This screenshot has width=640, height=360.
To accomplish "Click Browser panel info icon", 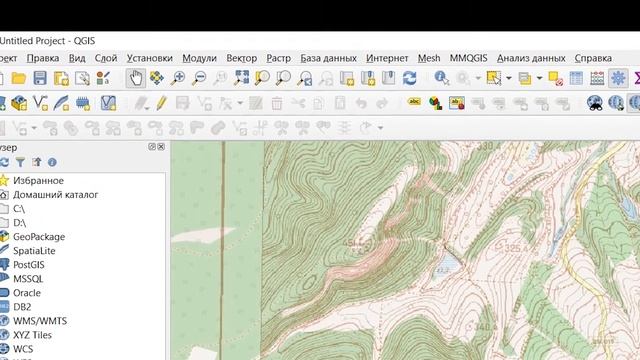I will pyautogui.click(x=52, y=162).
